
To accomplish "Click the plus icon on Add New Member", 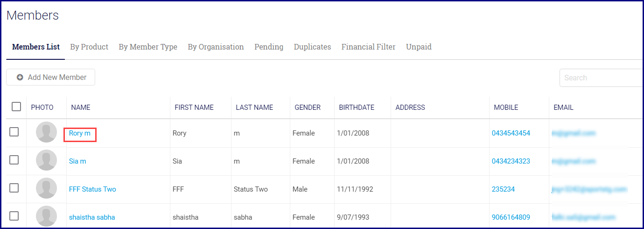I will 20,78.
